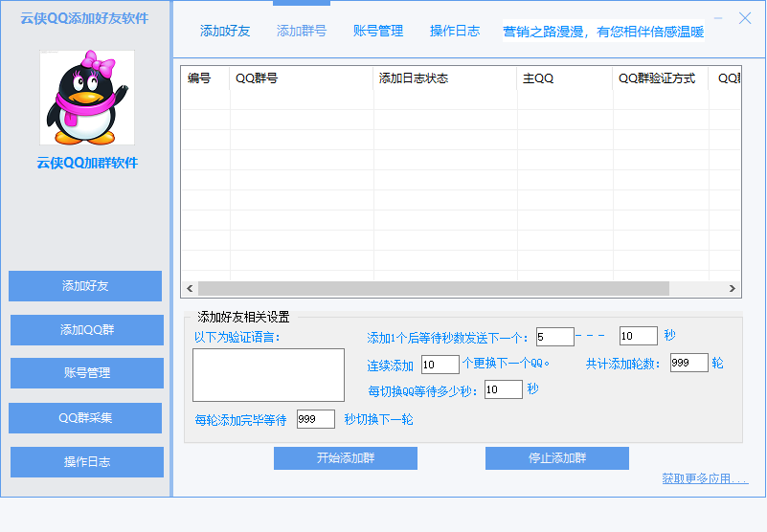
Task: Open QQ群采集 from the sidebar
Action: pyautogui.click(x=85, y=418)
